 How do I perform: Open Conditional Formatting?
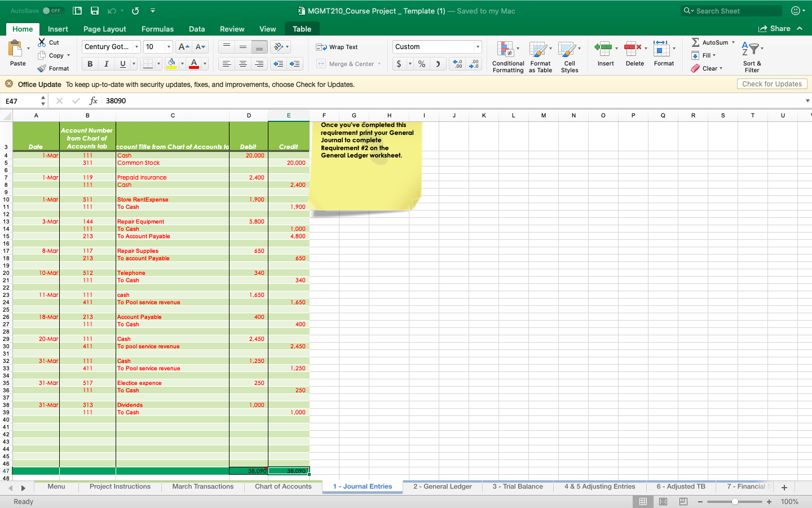click(508, 57)
